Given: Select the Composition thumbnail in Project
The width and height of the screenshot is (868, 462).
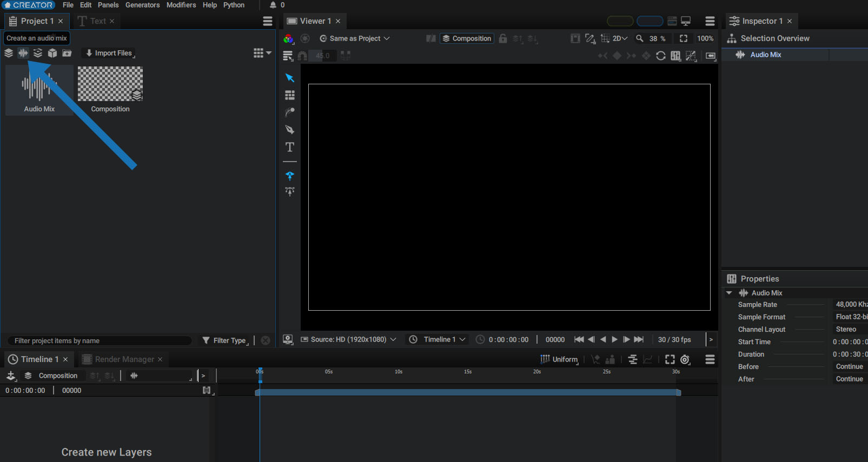Looking at the screenshot, I should click(x=110, y=90).
